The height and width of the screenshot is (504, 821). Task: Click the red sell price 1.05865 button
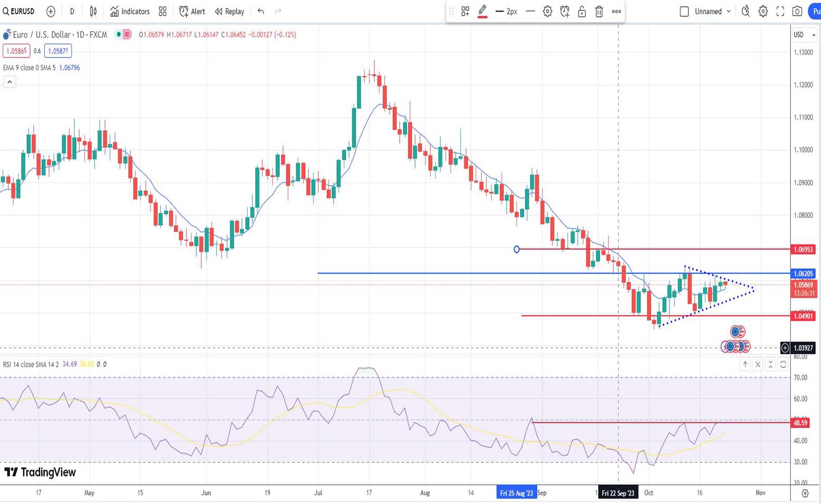16,51
